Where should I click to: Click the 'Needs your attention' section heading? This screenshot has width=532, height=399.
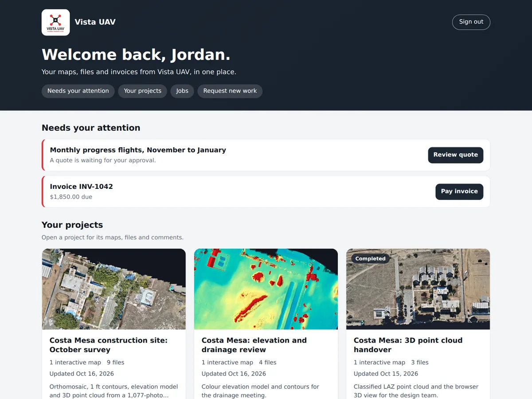[x=91, y=128]
